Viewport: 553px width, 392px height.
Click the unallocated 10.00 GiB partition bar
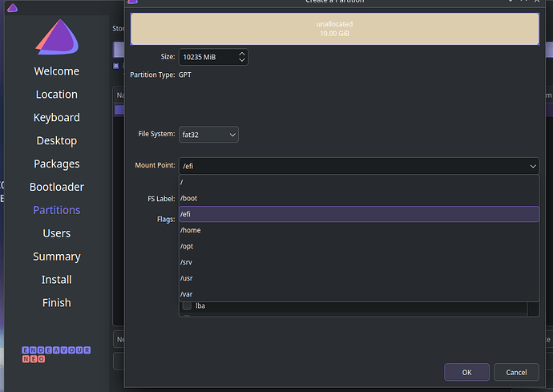coord(334,29)
